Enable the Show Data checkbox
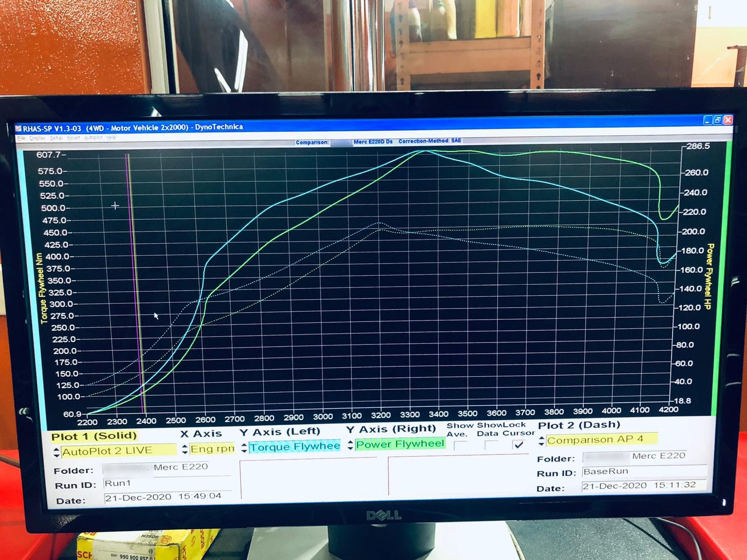This screenshot has width=747, height=560. 491,445
